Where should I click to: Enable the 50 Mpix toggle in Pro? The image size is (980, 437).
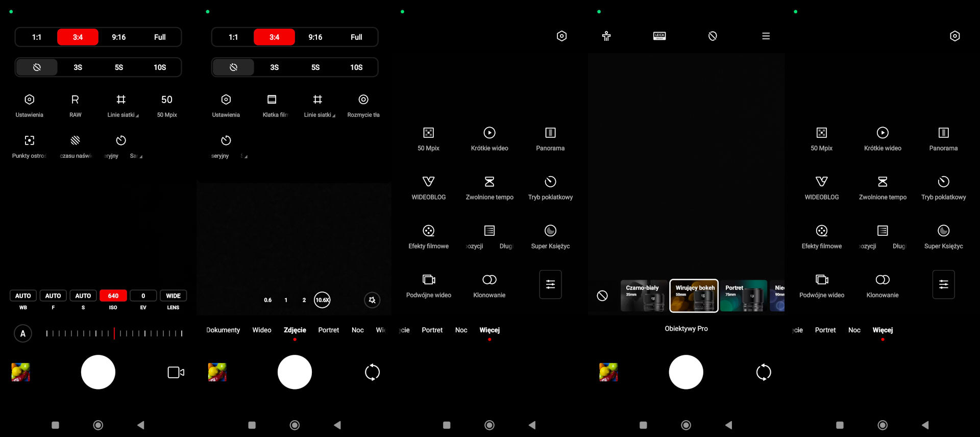(x=167, y=105)
